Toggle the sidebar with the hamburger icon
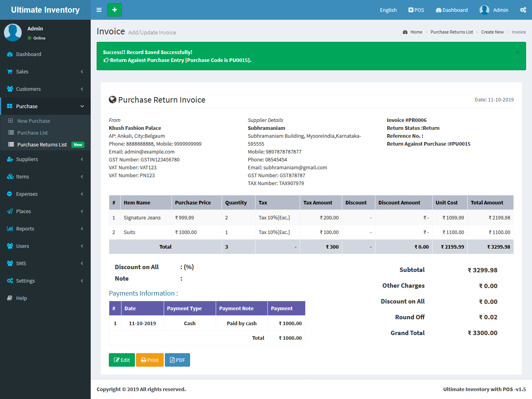Screen dimensions: 532x399 point(99,10)
